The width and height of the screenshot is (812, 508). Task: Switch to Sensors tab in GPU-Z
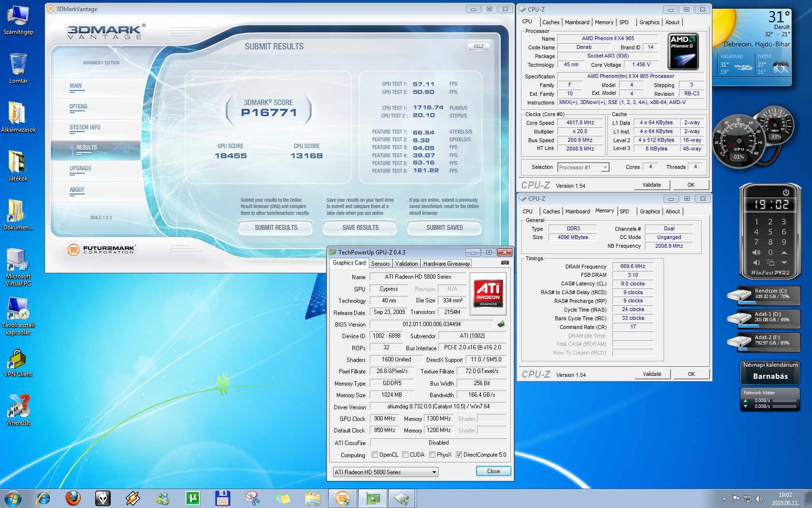pos(380,264)
